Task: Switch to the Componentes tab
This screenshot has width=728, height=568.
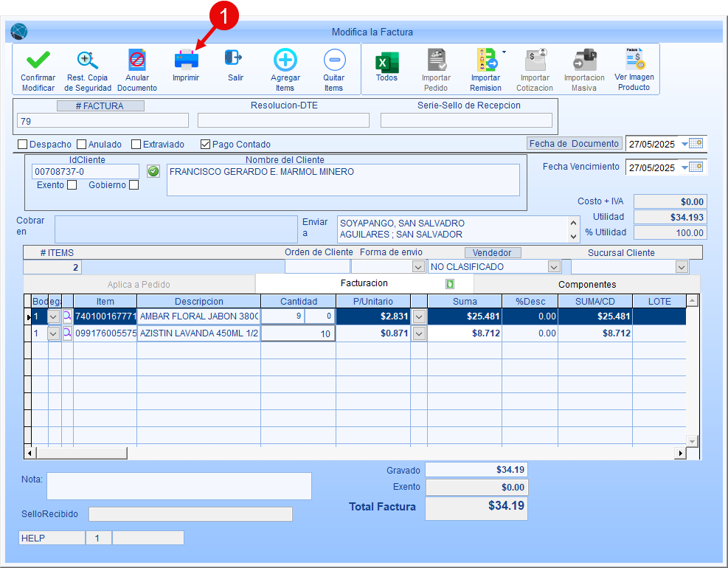Action: [587, 284]
